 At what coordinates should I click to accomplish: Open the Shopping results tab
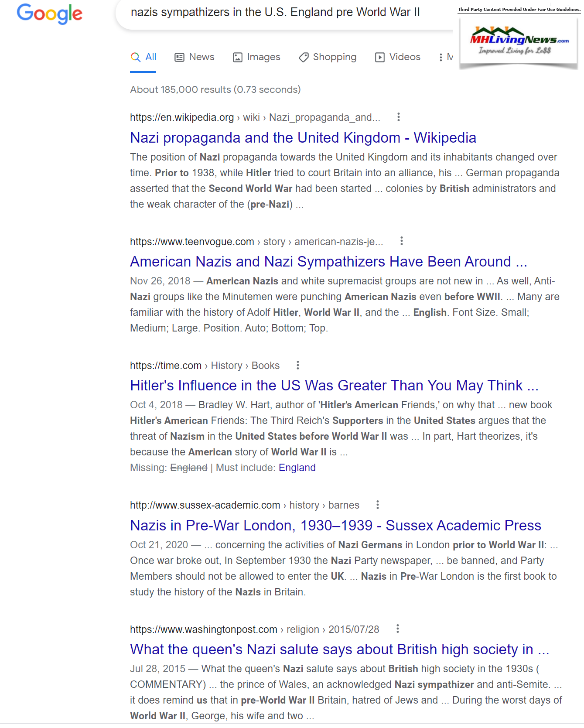pos(328,57)
